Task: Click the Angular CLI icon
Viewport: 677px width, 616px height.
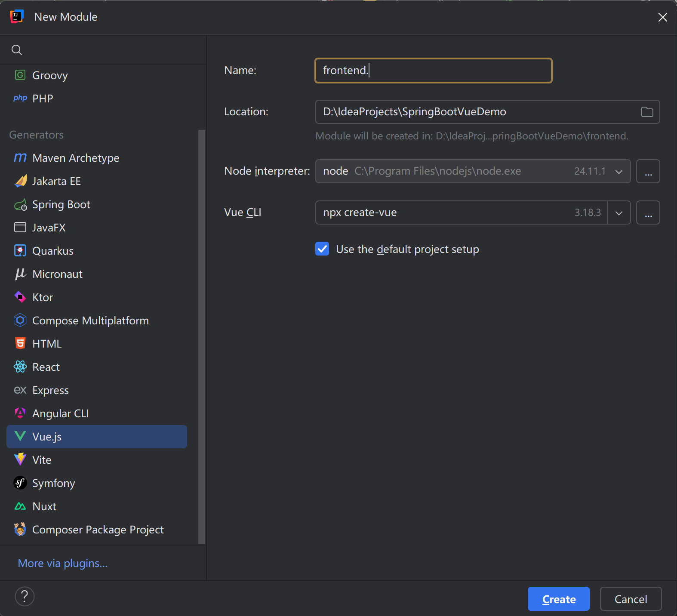Action: (20, 413)
